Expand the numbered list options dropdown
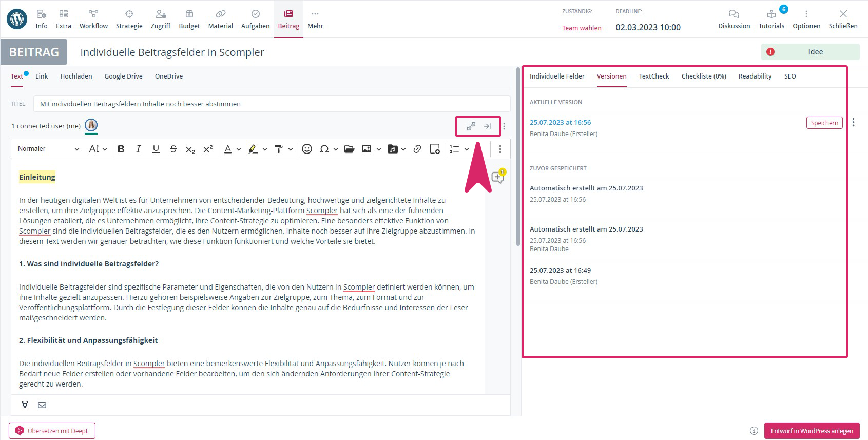The width and height of the screenshot is (868, 440). point(467,149)
